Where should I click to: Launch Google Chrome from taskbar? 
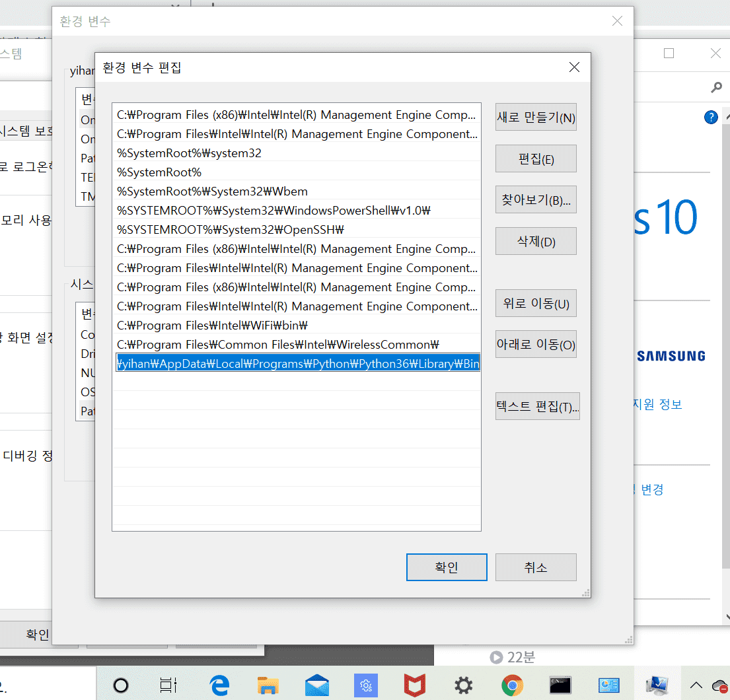512,685
